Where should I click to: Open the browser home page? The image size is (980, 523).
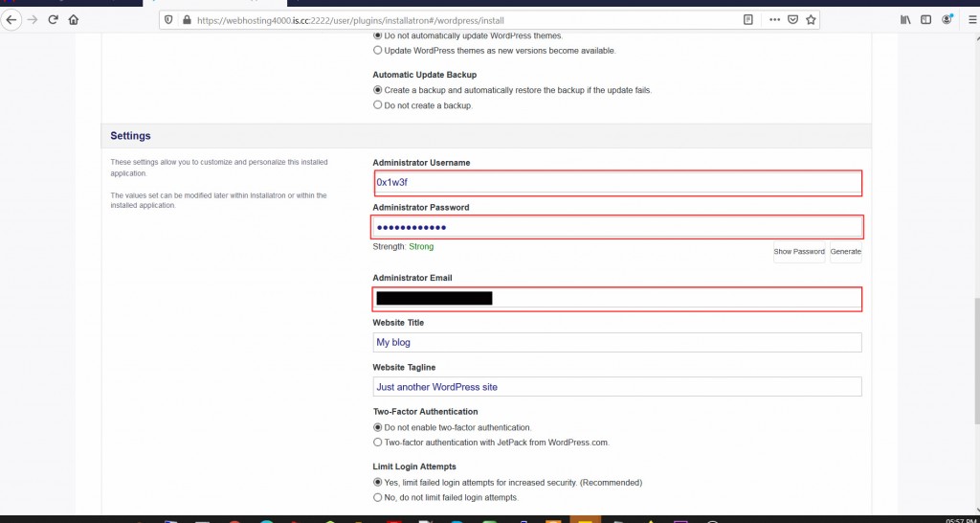(x=74, y=20)
